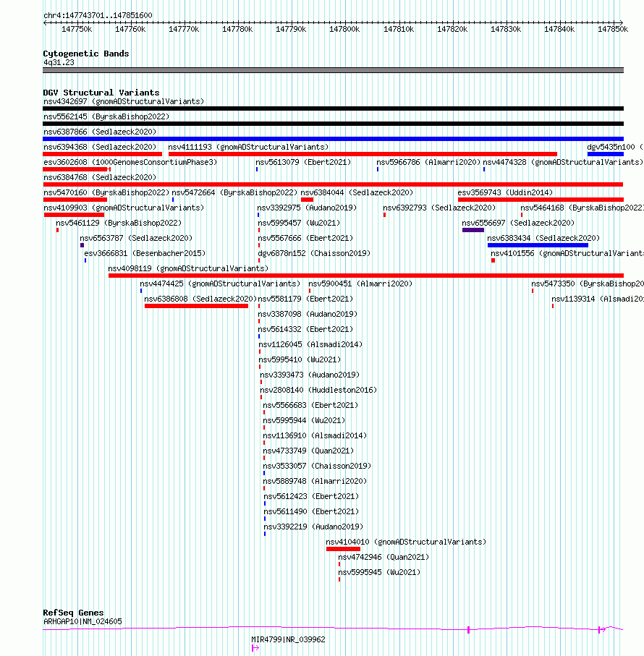Select the blue dgv5435n100 bar
Screen dimensions: 644x656
coord(605,154)
